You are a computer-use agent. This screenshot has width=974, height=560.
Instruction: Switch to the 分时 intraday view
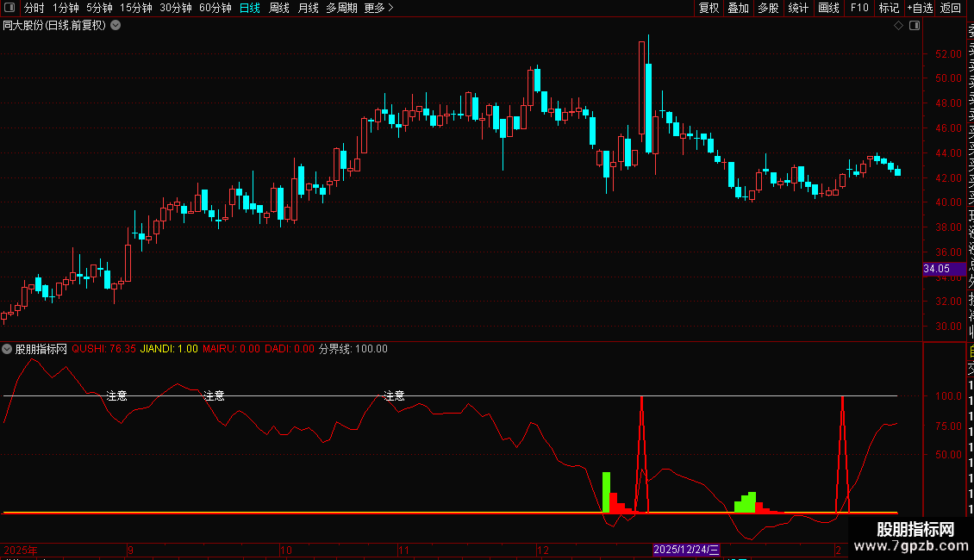tap(34, 8)
